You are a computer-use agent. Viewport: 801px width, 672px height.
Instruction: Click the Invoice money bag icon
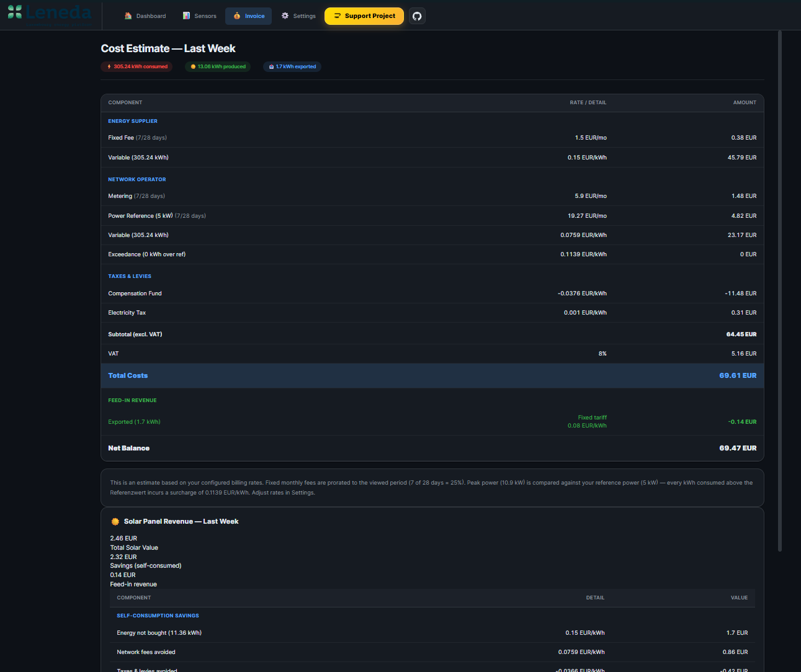237,16
